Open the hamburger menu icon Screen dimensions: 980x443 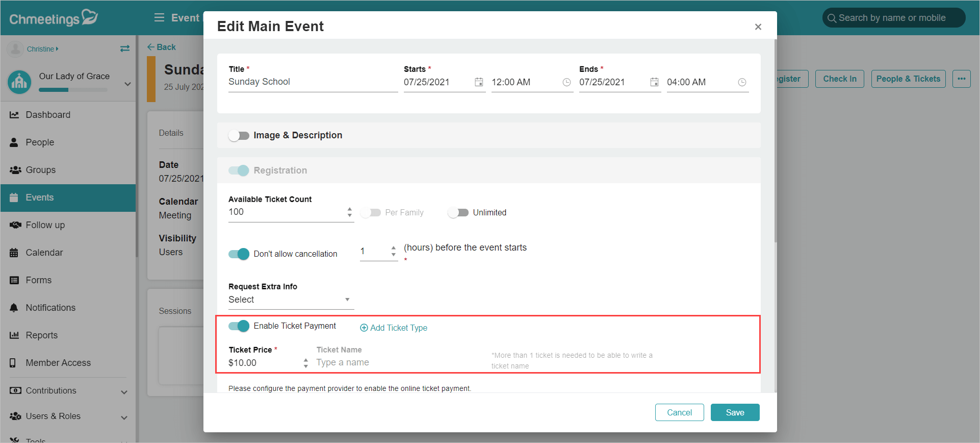point(159,18)
